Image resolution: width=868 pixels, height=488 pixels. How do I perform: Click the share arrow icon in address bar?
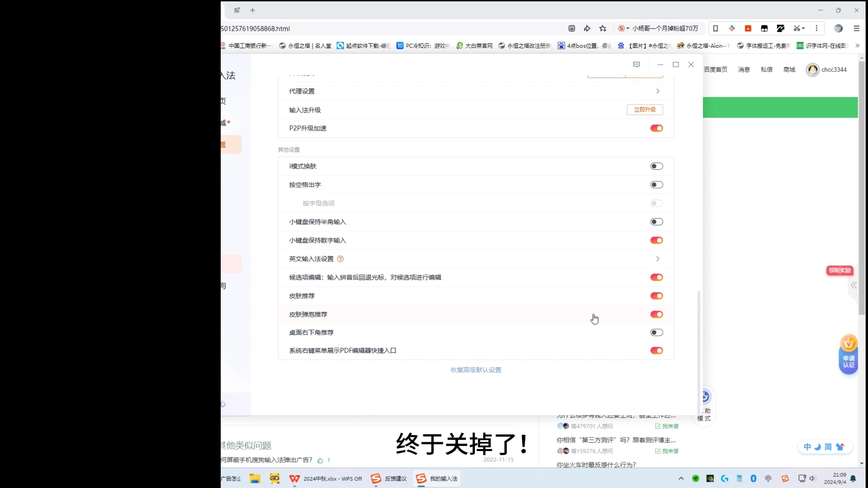587,28
